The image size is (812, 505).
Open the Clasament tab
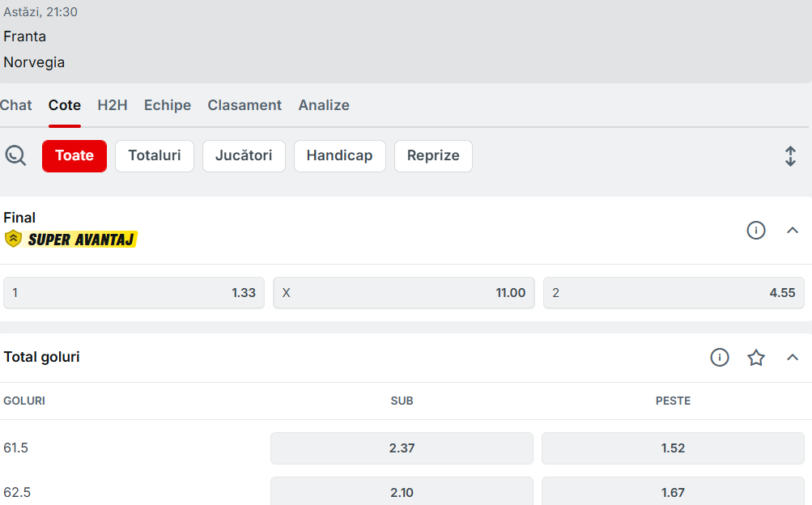pos(244,105)
